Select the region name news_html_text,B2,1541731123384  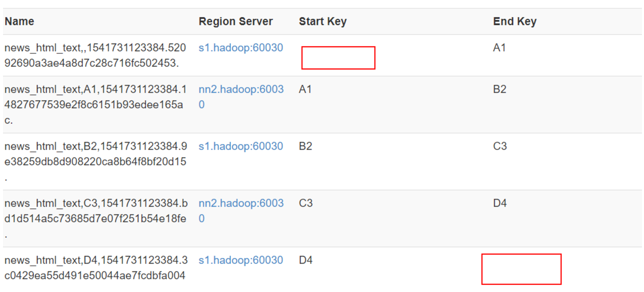point(96,161)
